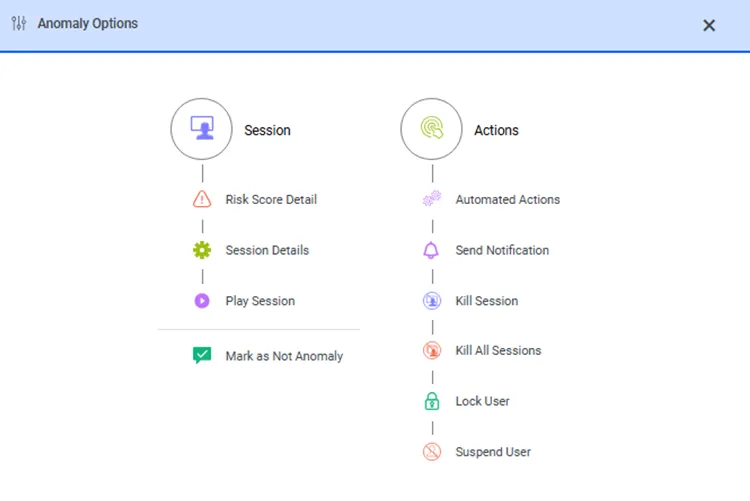Click the green Lock User padlock icon
This screenshot has width=750, height=501.
[x=432, y=401]
